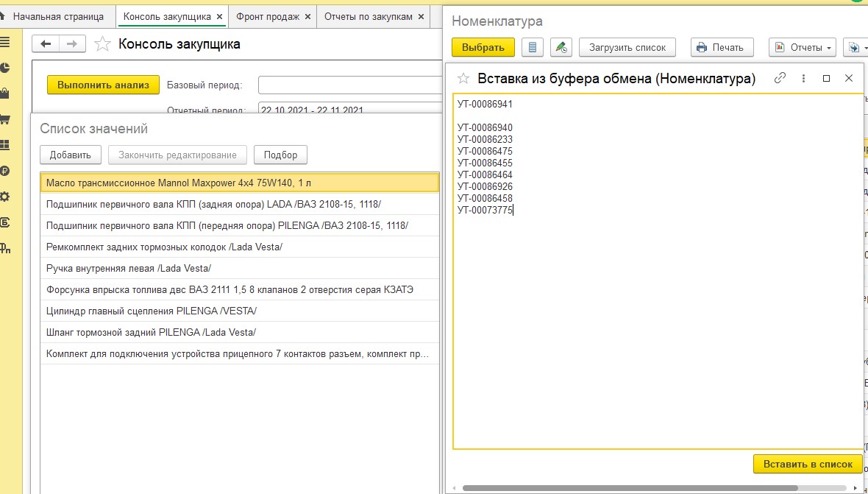Switch to the Фронт продаж tab
Image resolution: width=868 pixels, height=494 pixels.
pos(268,16)
